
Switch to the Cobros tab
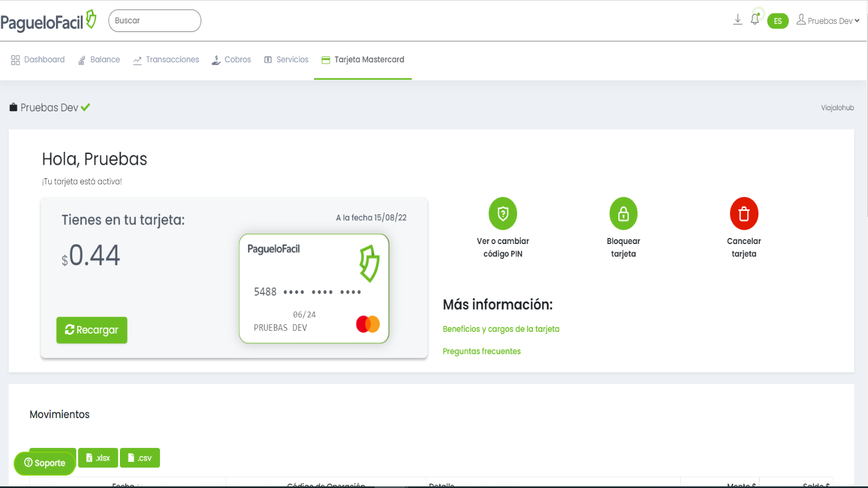pyautogui.click(x=231, y=60)
